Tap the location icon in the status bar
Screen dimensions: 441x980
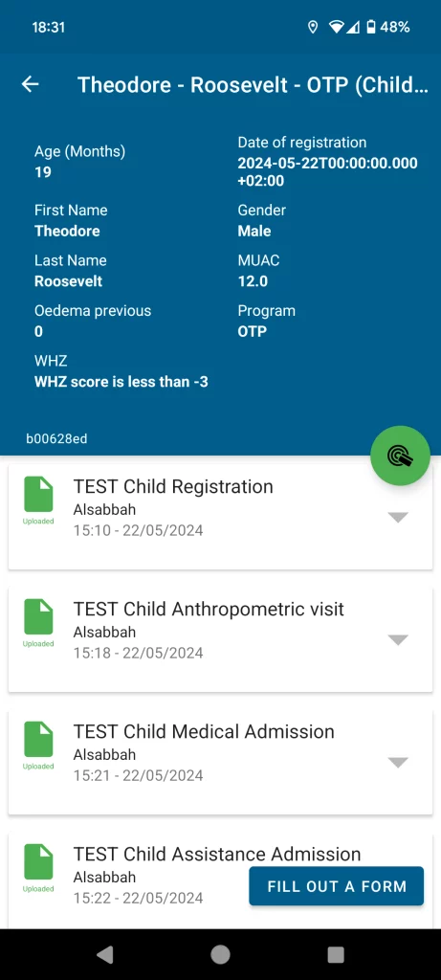click(313, 27)
